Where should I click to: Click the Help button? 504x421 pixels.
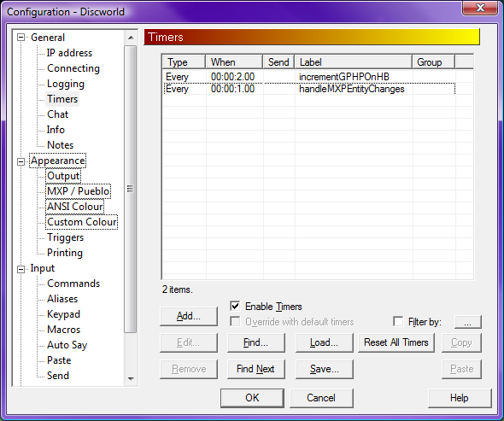click(460, 398)
